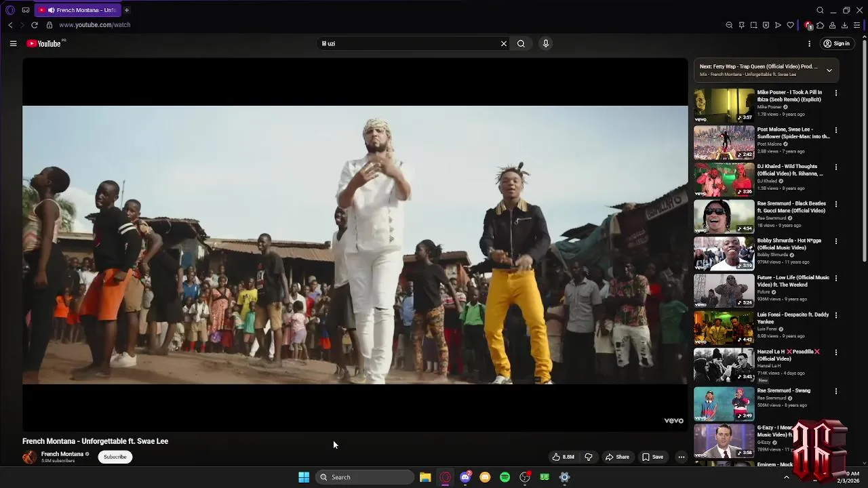This screenshot has width=868, height=488.
Task: Switch to the French Montana browser tab
Action: [x=77, y=10]
